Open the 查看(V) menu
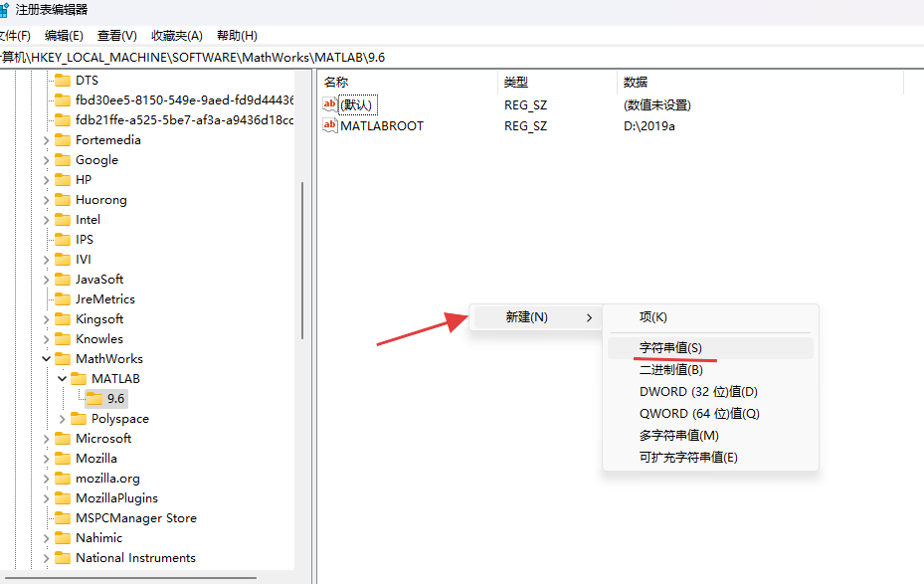 click(116, 36)
